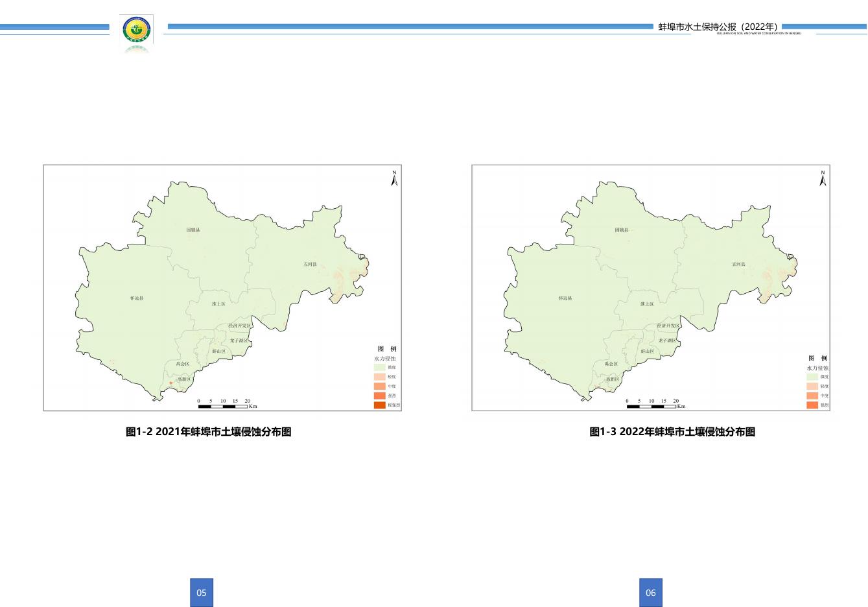
Task: Click the north arrow on the 2021 map
Action: tap(394, 178)
